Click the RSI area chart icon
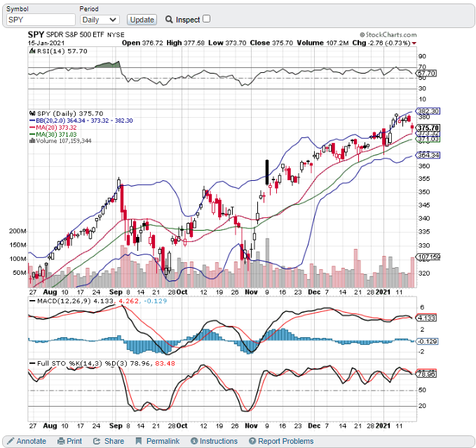This screenshot has width=476, height=448. coord(32,50)
